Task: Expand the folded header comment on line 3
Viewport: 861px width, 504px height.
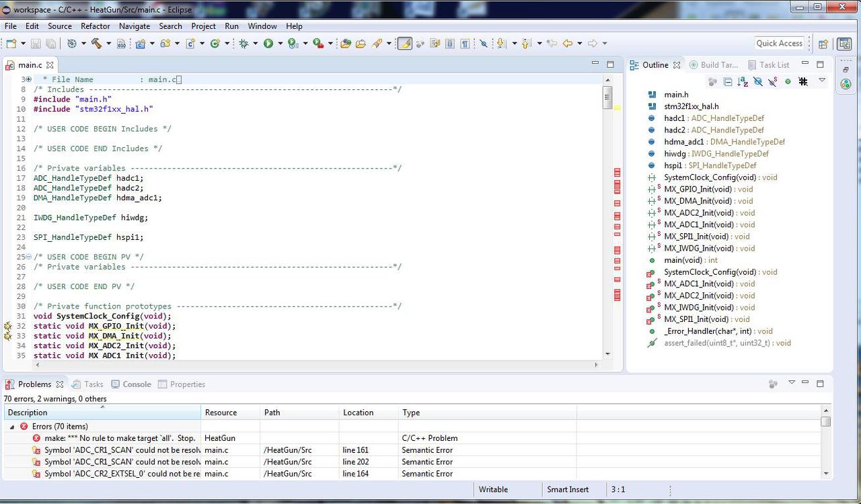Action: click(28, 79)
